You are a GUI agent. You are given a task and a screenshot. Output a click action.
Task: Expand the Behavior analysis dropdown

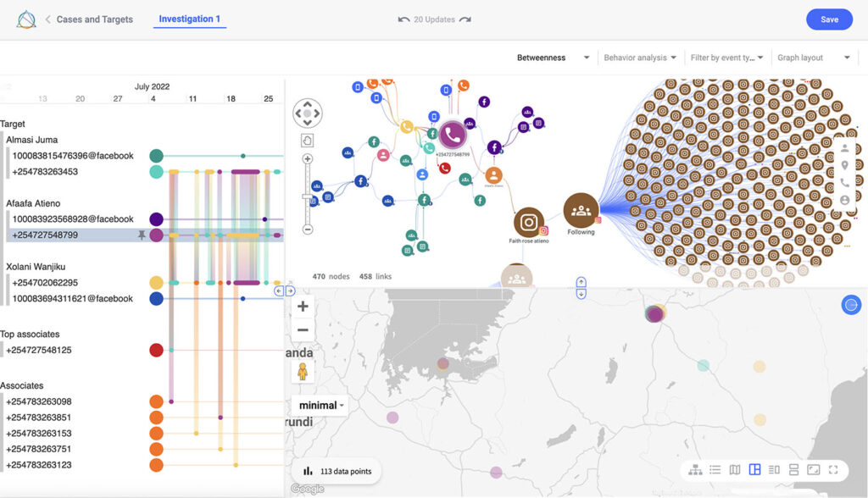[x=639, y=58]
